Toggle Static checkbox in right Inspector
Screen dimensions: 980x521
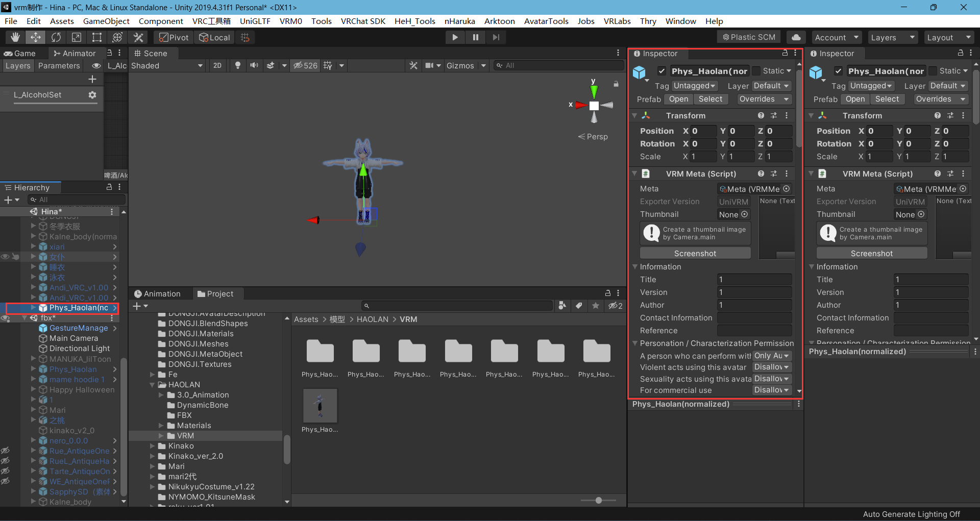(x=933, y=71)
